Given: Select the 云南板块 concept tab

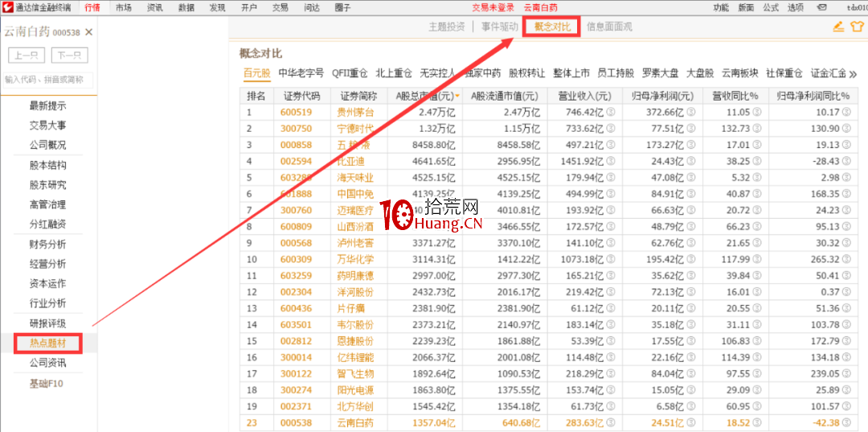Looking at the screenshot, I should (x=739, y=73).
